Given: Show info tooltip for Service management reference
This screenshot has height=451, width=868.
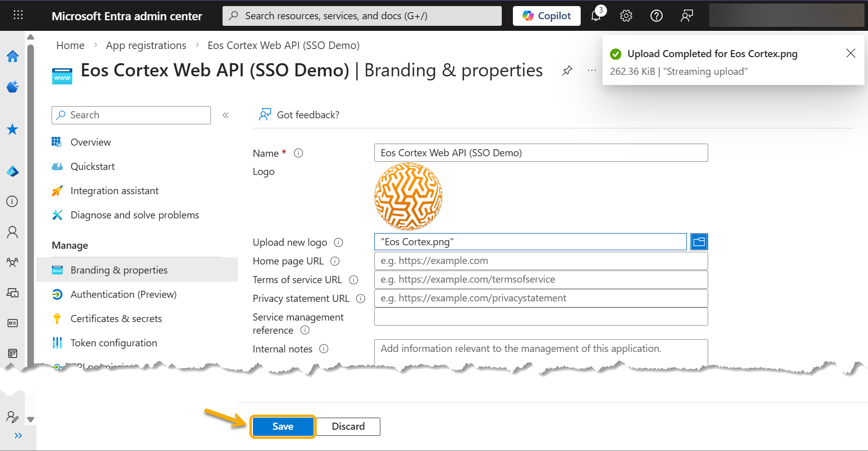Looking at the screenshot, I should pos(305,330).
